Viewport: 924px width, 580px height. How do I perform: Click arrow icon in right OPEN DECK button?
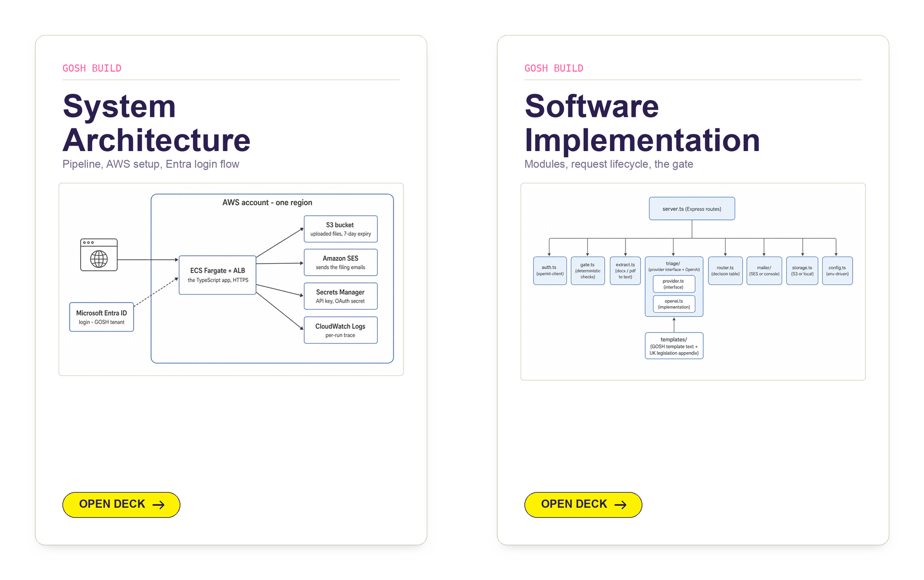(x=621, y=505)
